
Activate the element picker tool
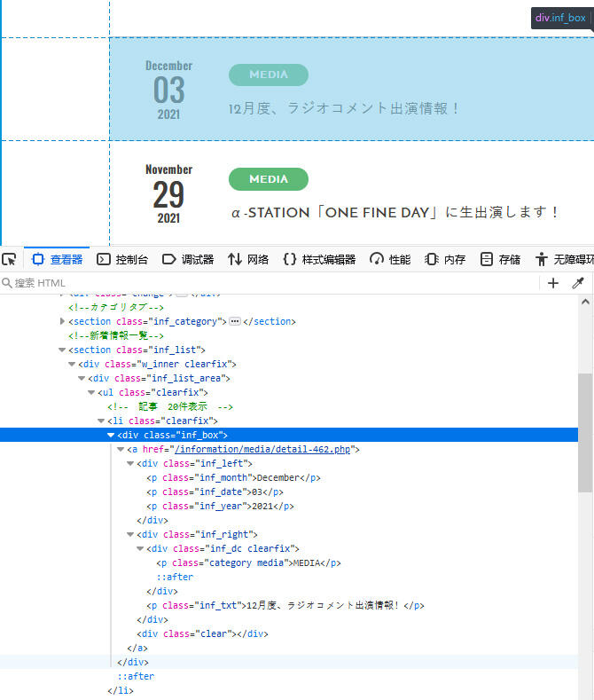[x=10, y=259]
